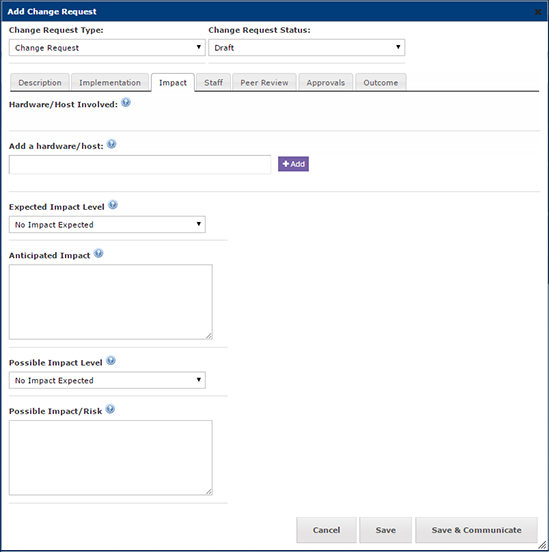549x552 pixels.
Task: Show help for Possible Impact Level
Action: 111,360
